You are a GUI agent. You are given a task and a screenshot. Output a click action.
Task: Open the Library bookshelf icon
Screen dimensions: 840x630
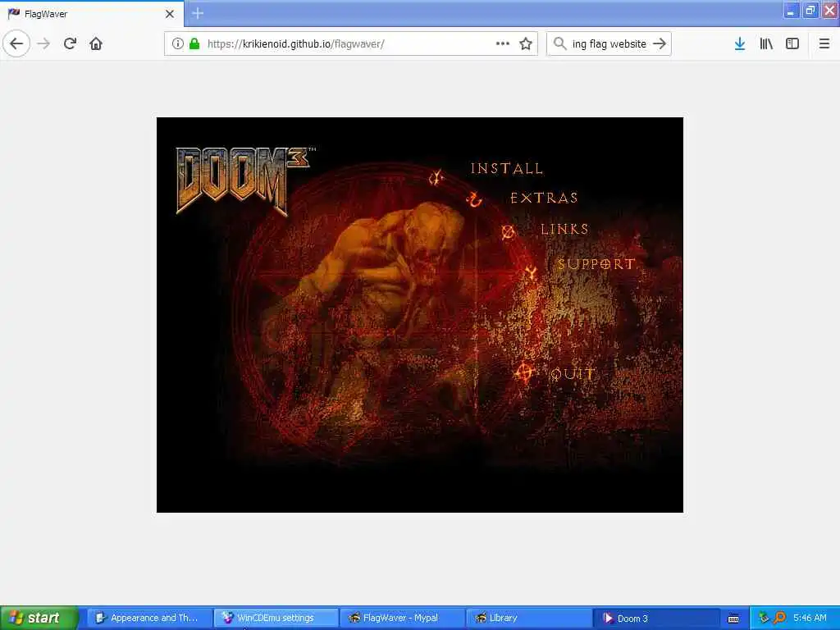[766, 43]
